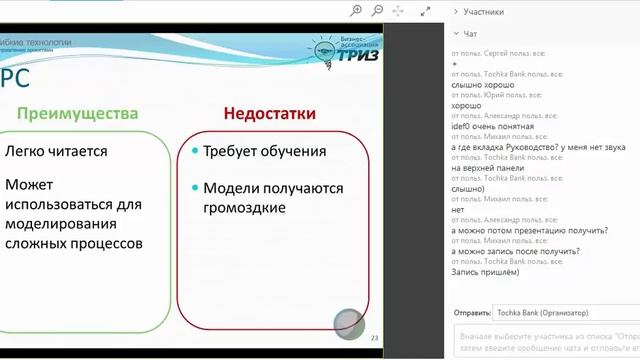Click message 'а можно запись после получить?'
This screenshot has width=640, height=360.
pos(516,251)
